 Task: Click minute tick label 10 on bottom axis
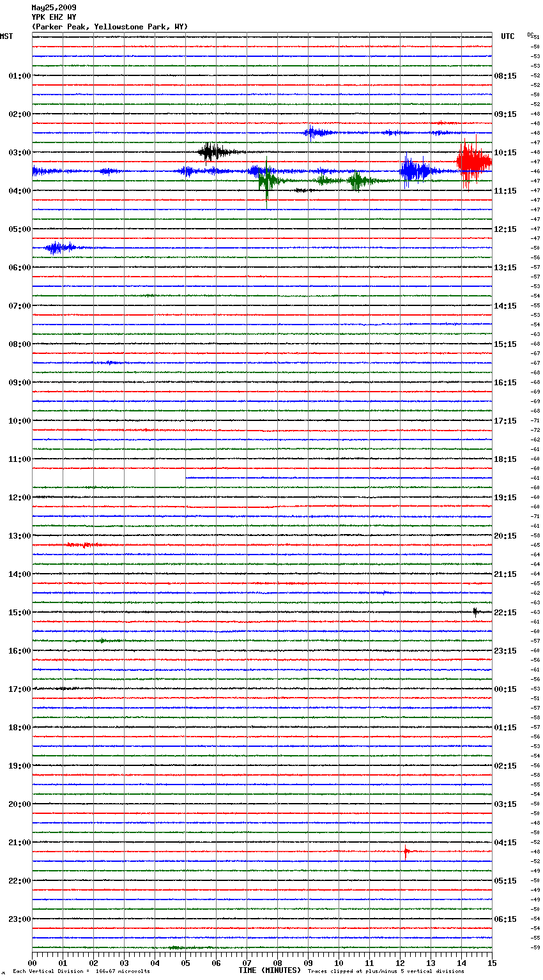click(x=339, y=963)
